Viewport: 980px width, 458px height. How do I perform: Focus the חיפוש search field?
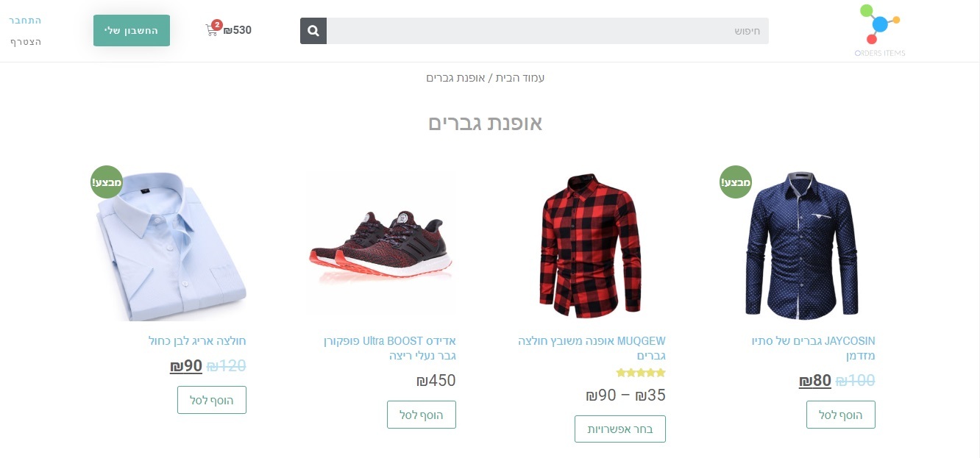tap(548, 31)
